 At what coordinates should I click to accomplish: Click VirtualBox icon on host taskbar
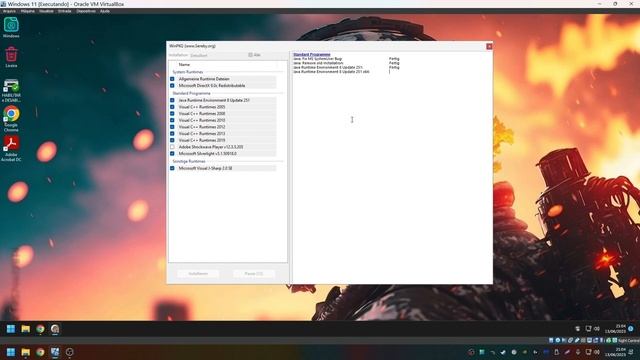coord(55,352)
